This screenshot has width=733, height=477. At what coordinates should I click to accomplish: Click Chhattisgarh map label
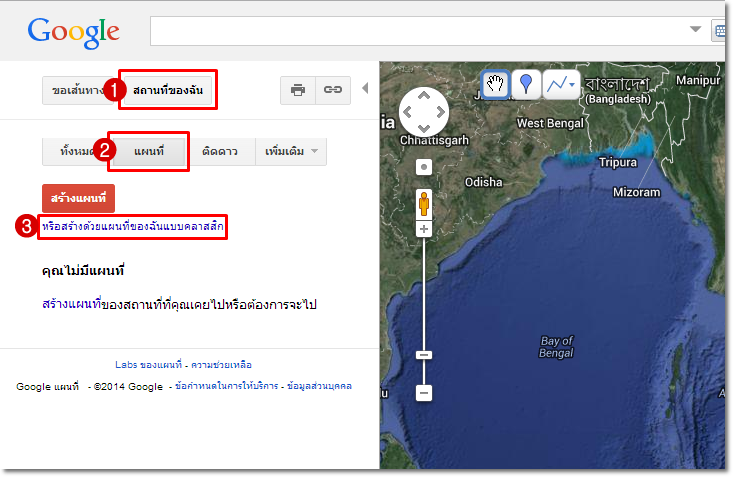click(x=434, y=140)
